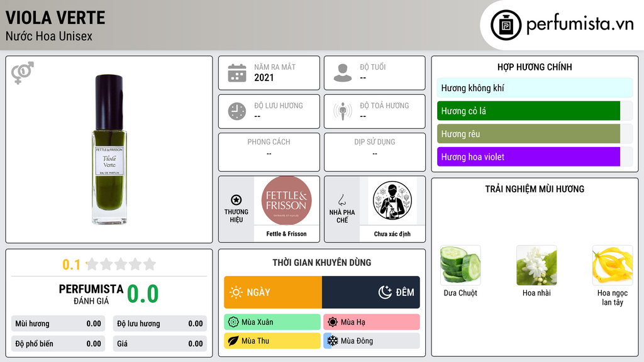This screenshot has height=362, width=644.
Task: Click the perfumer illustration labeled Chưa xác định
Action: (x=392, y=200)
